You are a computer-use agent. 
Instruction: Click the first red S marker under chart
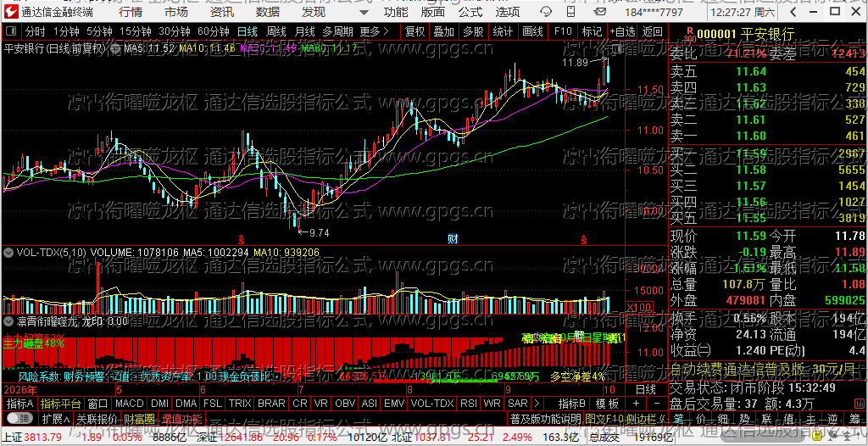[x=242, y=240]
